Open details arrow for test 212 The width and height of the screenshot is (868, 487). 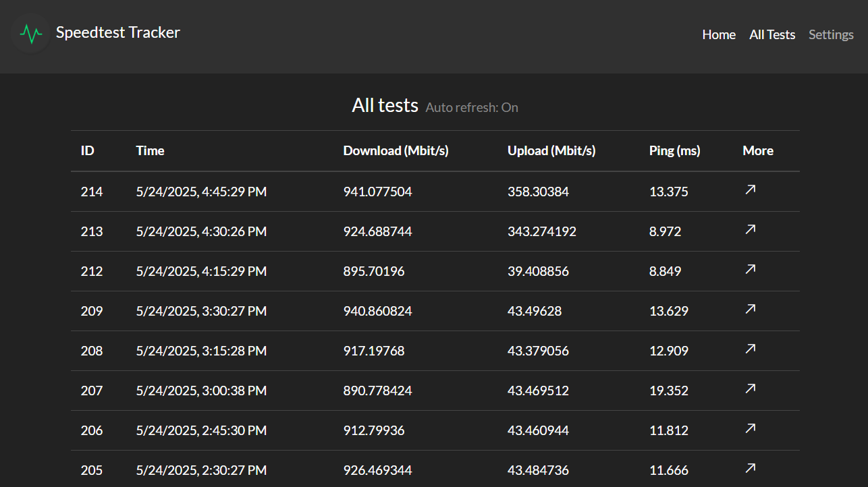tap(750, 270)
